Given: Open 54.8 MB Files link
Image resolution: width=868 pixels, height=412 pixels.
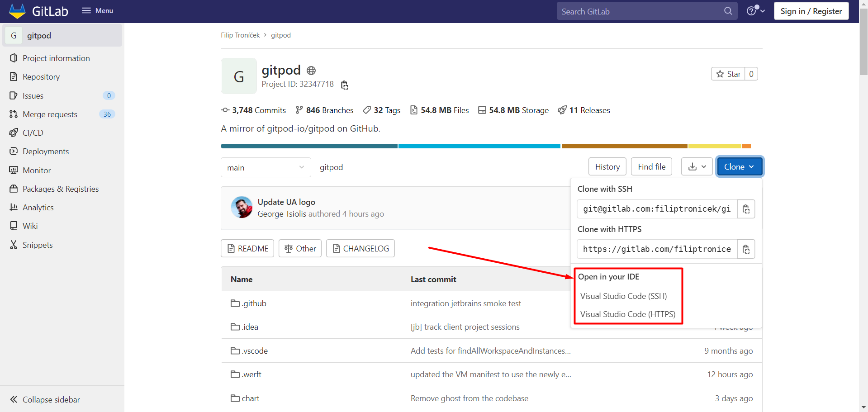Looking at the screenshot, I should click(x=439, y=110).
